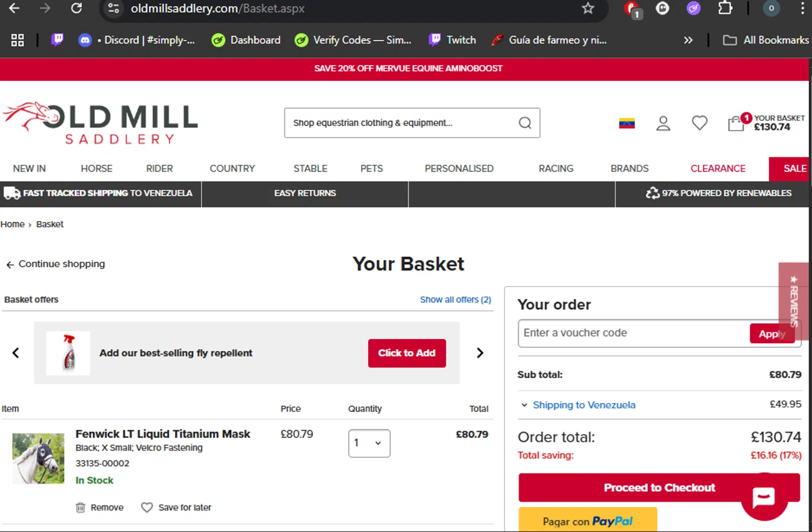Screen dimensions: 812x532
Task: Reload the page with refresh icon
Action: pyautogui.click(x=76, y=8)
